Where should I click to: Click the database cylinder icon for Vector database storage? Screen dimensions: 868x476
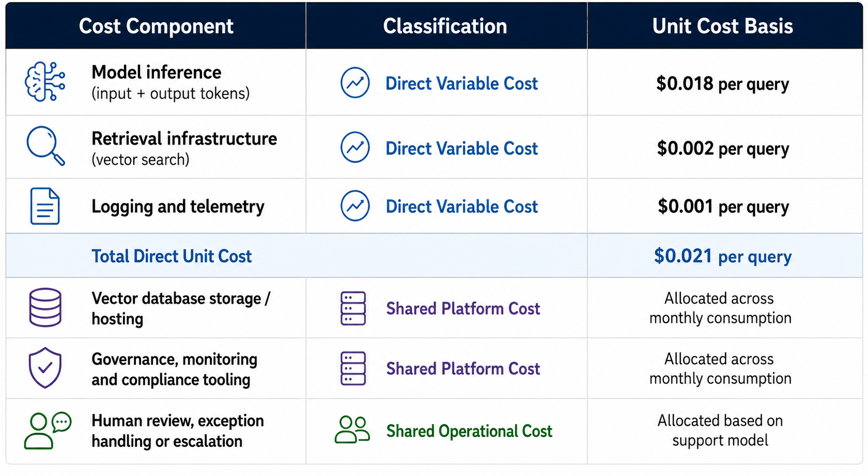tap(45, 307)
